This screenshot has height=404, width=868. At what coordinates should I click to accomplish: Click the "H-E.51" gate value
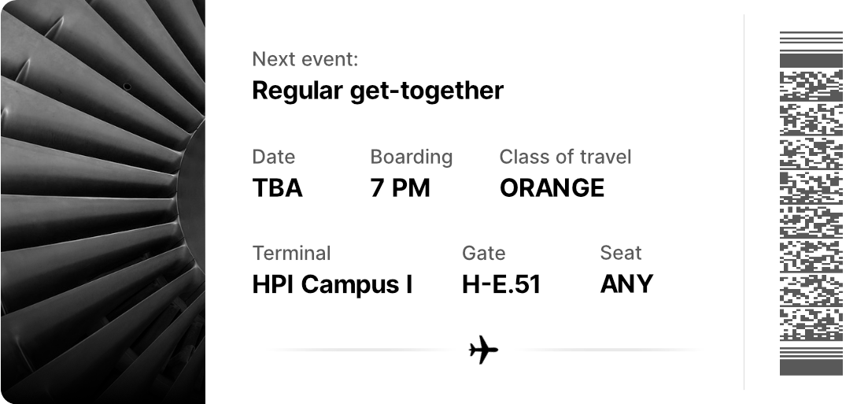pos(501,284)
